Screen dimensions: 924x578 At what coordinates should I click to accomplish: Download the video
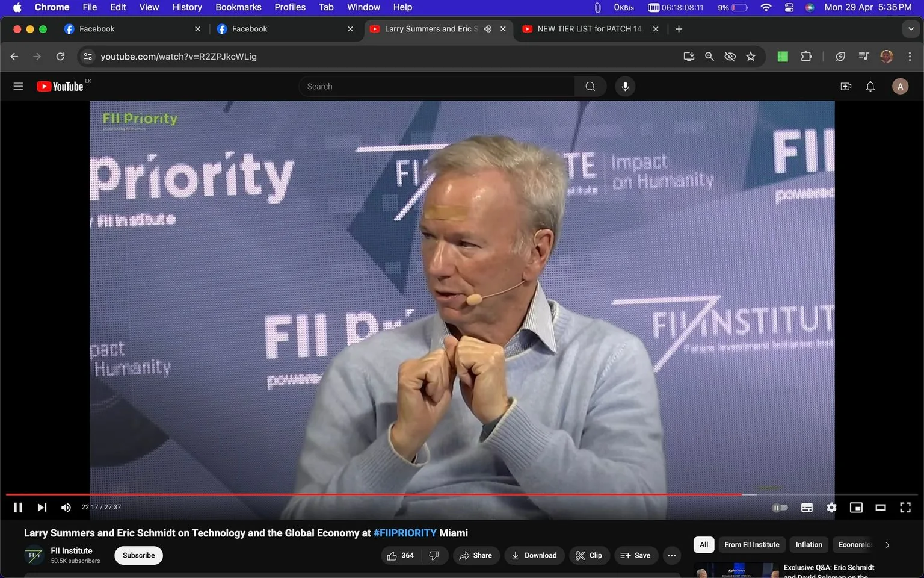pyautogui.click(x=534, y=555)
